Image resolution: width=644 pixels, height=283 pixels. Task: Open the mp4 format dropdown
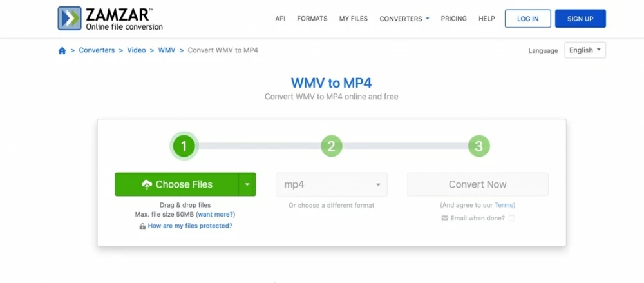point(332,184)
